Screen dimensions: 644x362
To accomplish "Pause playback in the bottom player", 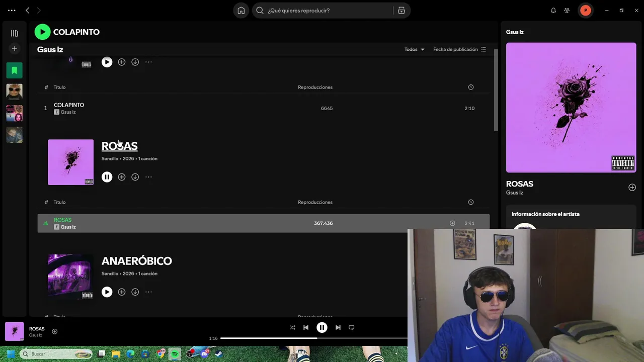I will point(322,327).
